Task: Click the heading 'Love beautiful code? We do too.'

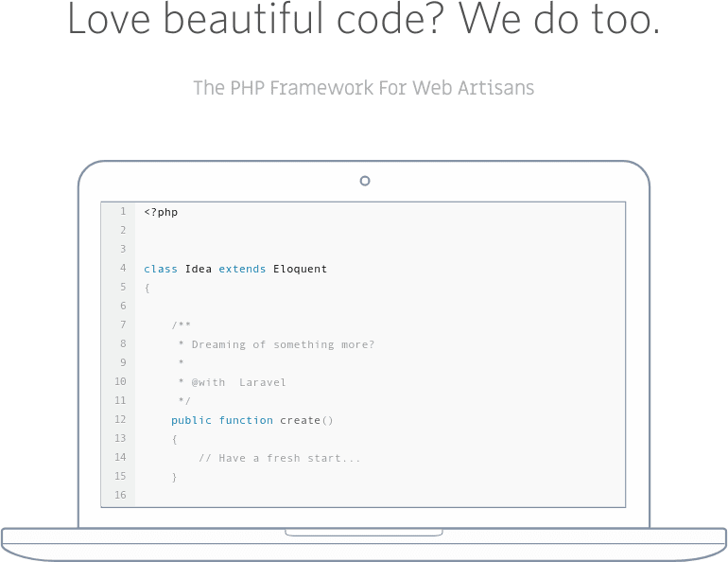Action: (364, 20)
